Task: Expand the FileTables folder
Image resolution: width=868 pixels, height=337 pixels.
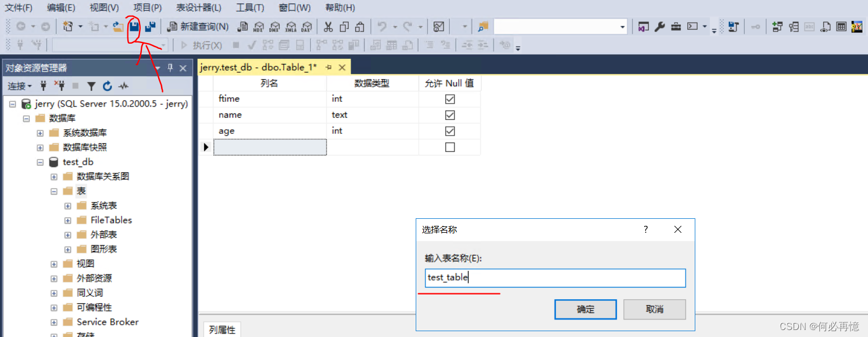Action: [x=68, y=221]
